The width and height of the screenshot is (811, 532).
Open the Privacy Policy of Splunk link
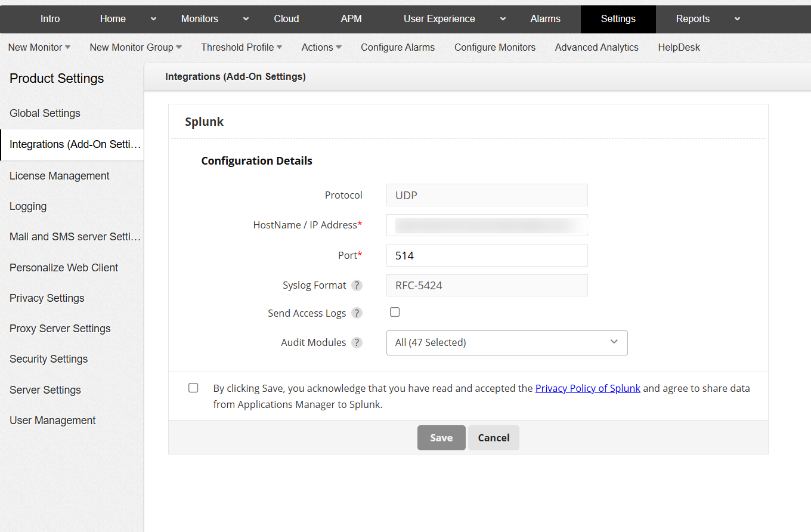point(587,388)
